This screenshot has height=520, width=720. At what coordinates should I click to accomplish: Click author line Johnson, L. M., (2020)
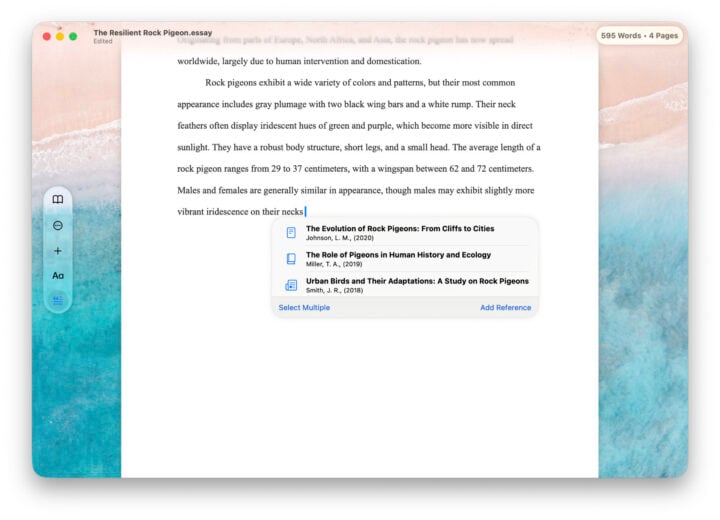pyautogui.click(x=340, y=238)
